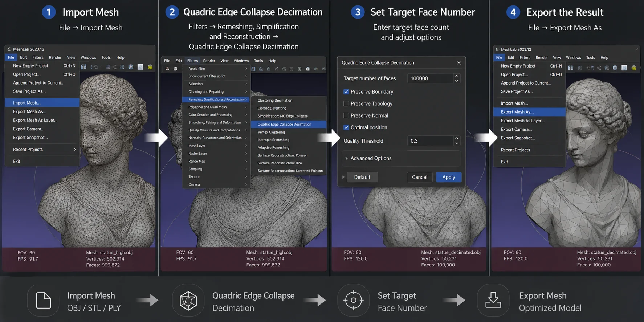The height and width of the screenshot is (322, 644).
Task: Open the Filters menu in the Decimation panel
Action: [192, 61]
